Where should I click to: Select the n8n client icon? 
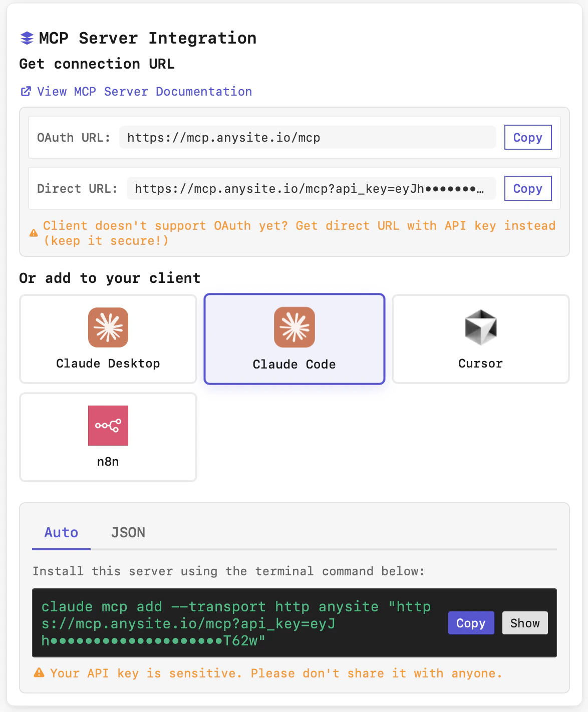coord(108,426)
